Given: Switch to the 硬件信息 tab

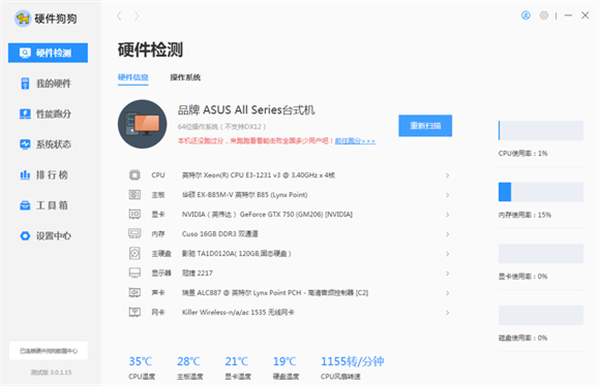Looking at the screenshot, I should pyautogui.click(x=133, y=77).
